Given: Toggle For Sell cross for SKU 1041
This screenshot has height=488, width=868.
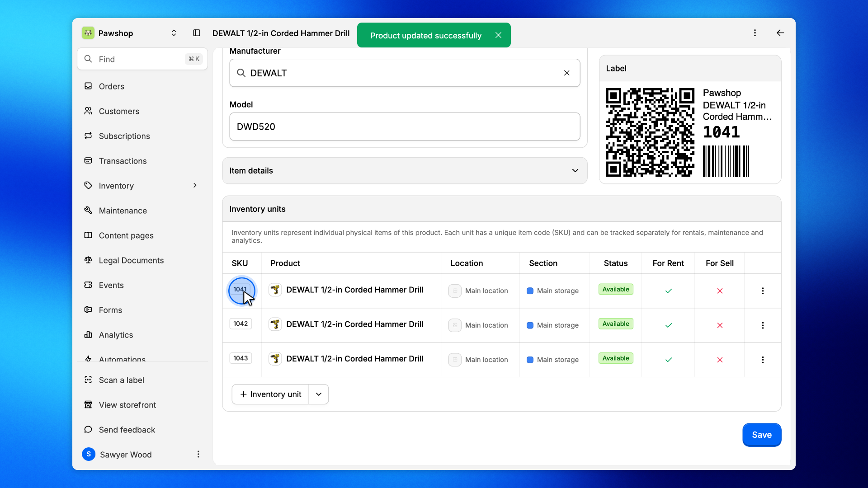Looking at the screenshot, I should point(720,291).
